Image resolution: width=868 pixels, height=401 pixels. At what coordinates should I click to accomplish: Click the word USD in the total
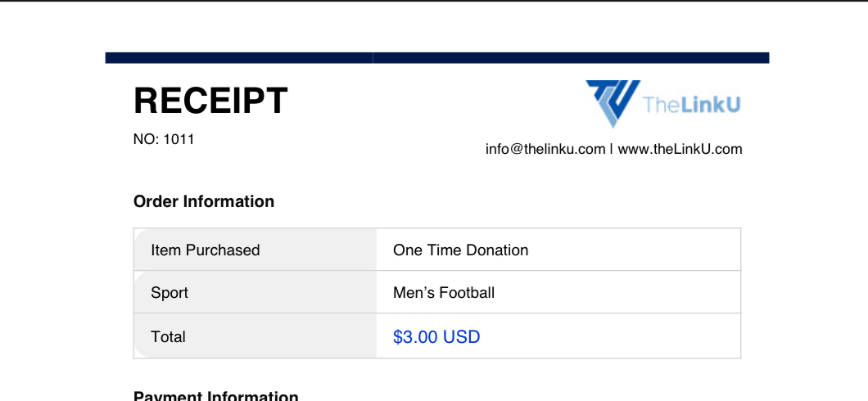[462, 337]
